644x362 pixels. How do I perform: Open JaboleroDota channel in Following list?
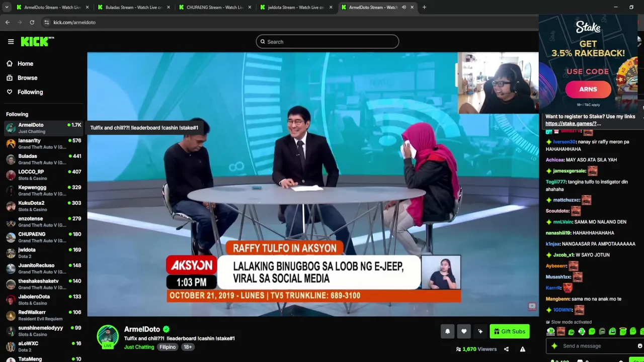tap(44, 300)
